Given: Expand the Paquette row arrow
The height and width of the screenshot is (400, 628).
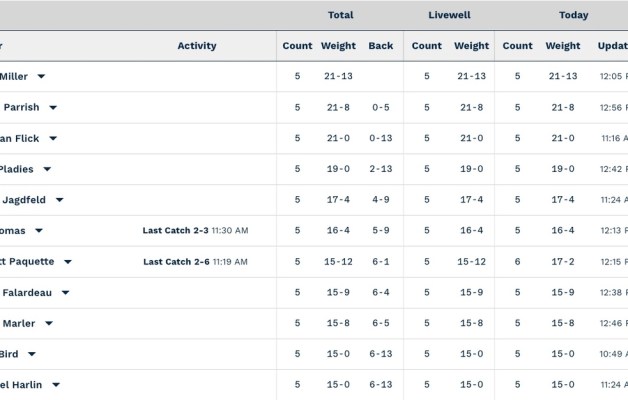Looking at the screenshot, I should [x=68, y=262].
